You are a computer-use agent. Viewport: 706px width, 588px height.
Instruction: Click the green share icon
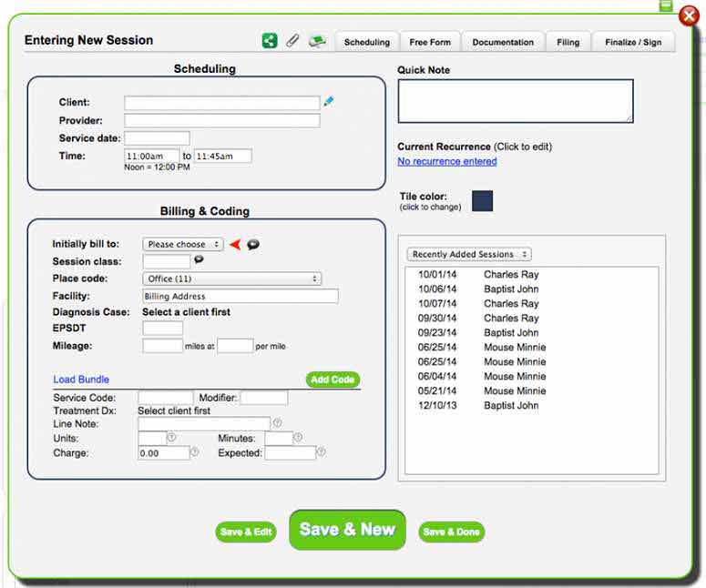click(269, 41)
